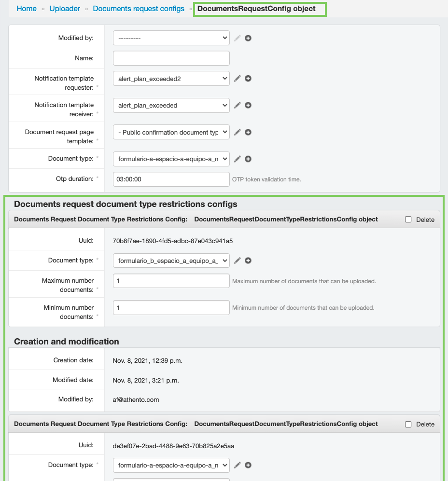Click the Otp duration field

coord(171,179)
